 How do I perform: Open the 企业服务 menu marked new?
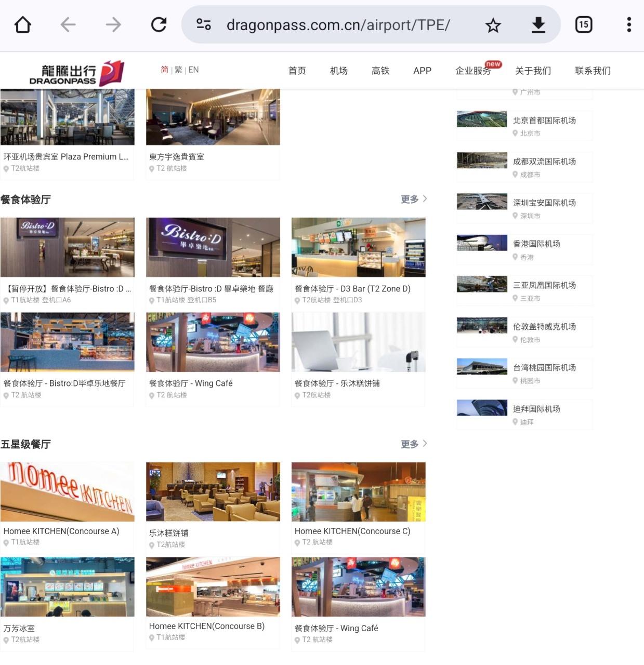pos(472,71)
